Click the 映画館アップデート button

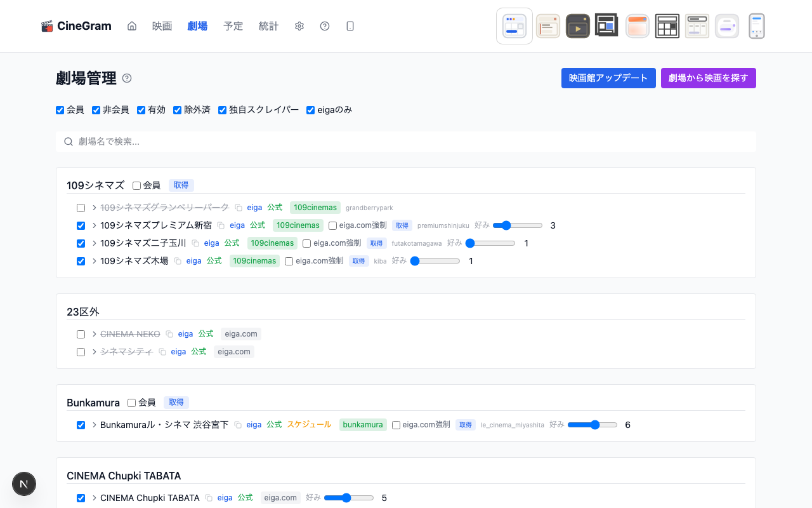tap(608, 78)
